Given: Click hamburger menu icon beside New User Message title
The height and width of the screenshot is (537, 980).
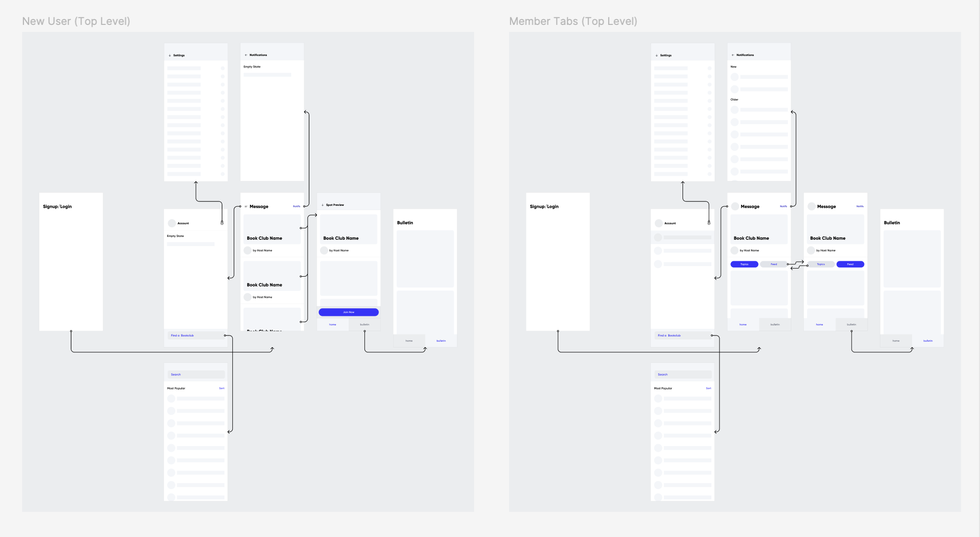Looking at the screenshot, I should [x=246, y=207].
